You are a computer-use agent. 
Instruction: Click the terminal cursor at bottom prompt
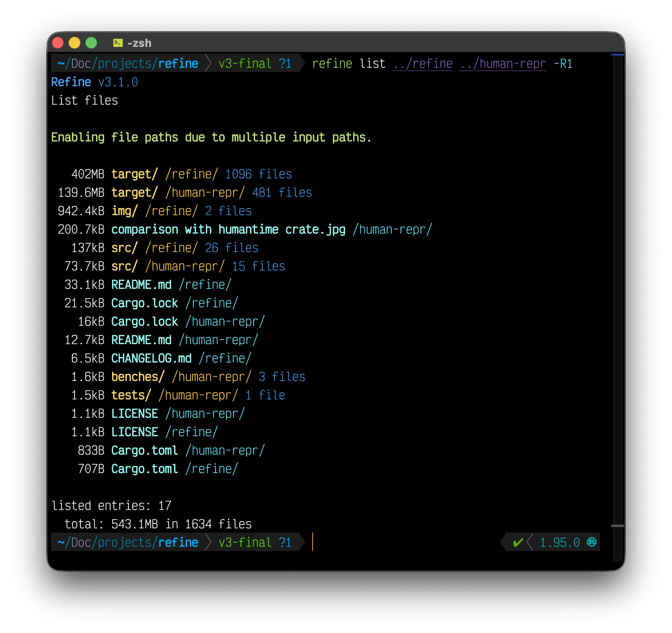[313, 542]
